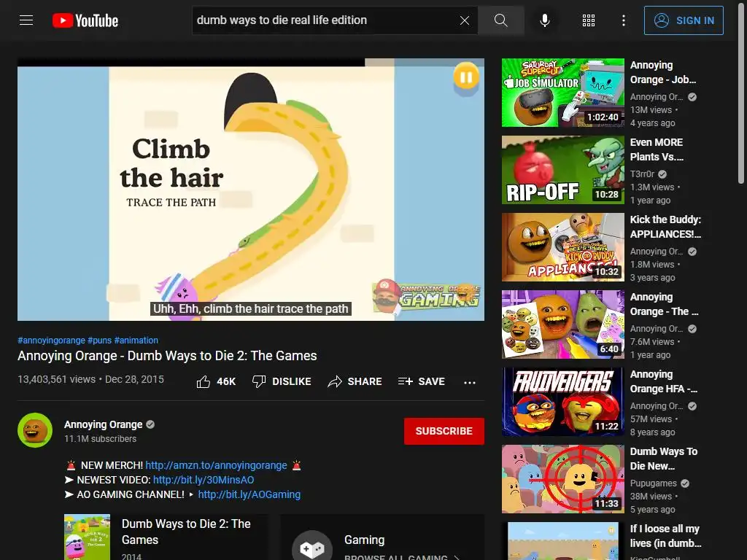Image resolution: width=747 pixels, height=560 pixels.
Task: Open settings three-dot menu in header
Action: (x=624, y=20)
